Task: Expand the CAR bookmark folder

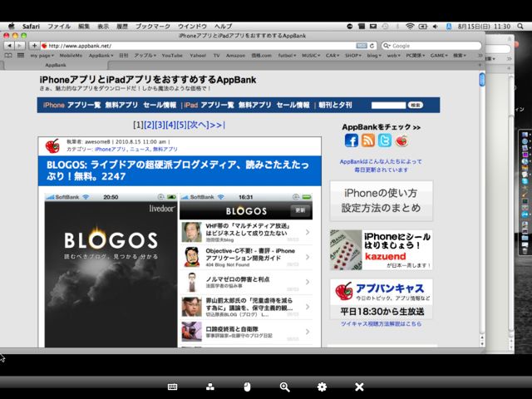Action: pos(332,56)
